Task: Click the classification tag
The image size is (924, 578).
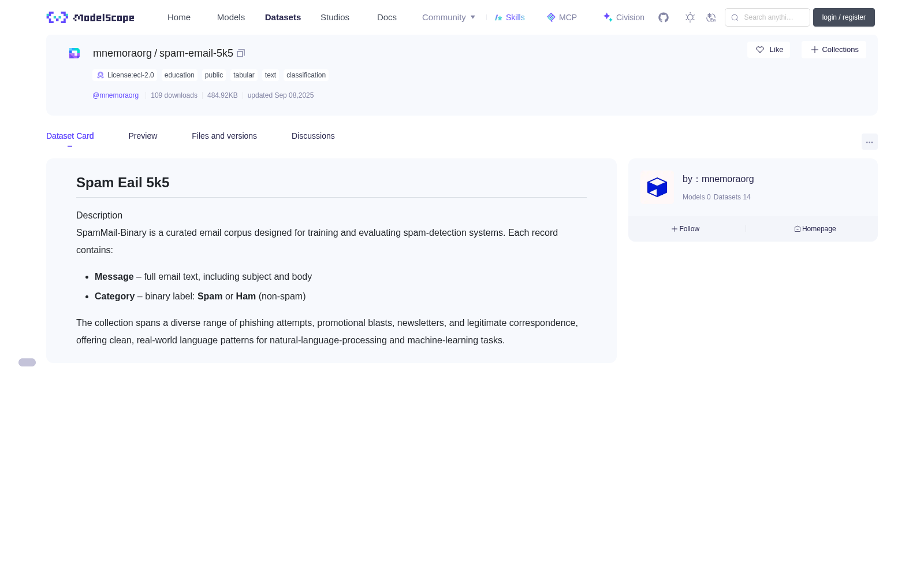Action: pos(306,75)
